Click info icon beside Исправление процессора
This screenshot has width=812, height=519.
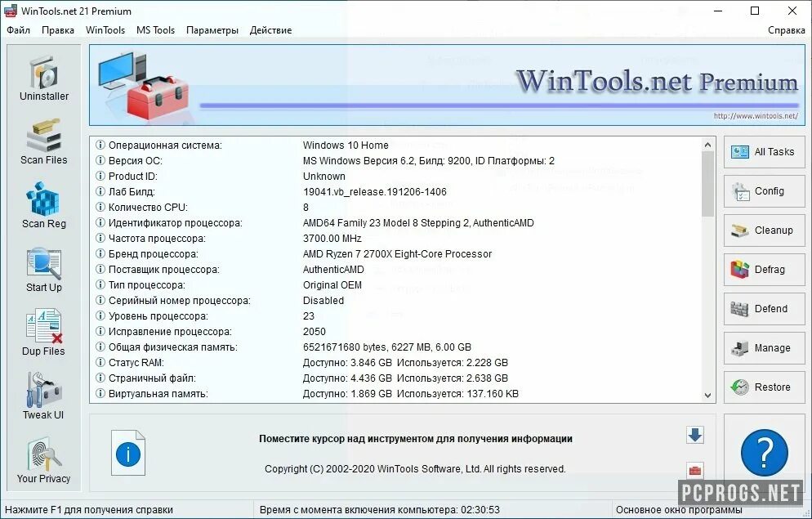click(x=100, y=332)
